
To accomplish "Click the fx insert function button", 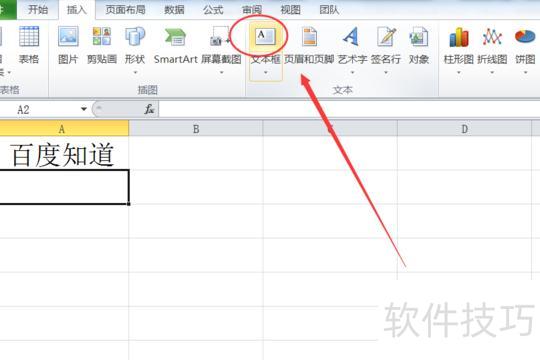I will click(x=149, y=109).
